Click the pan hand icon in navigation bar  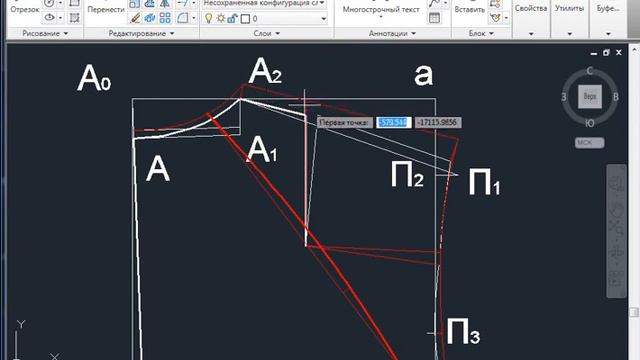click(x=616, y=211)
